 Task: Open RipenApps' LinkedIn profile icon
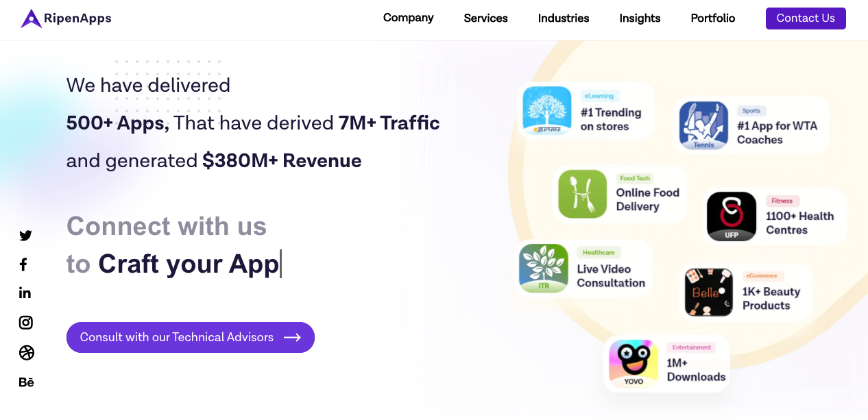click(x=25, y=293)
